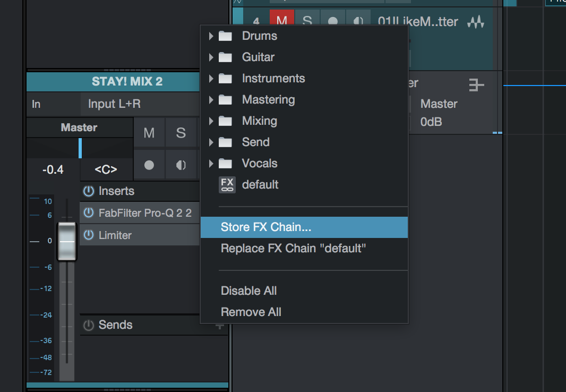Click record arm button in STAY! MIX 2 channel

point(149,165)
